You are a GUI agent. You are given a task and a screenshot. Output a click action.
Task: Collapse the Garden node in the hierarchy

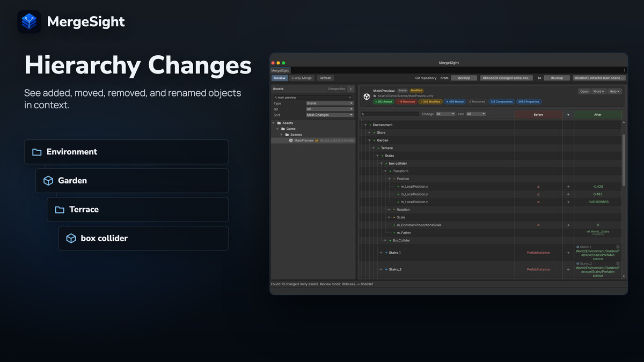point(369,141)
